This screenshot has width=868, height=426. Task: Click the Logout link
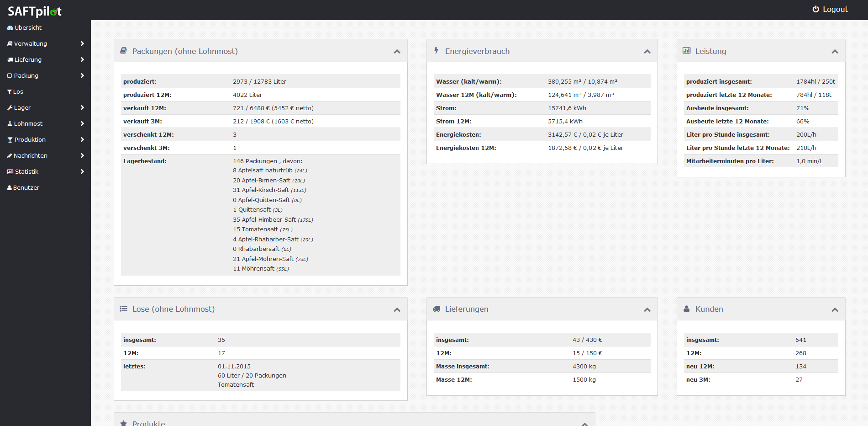[835, 9]
